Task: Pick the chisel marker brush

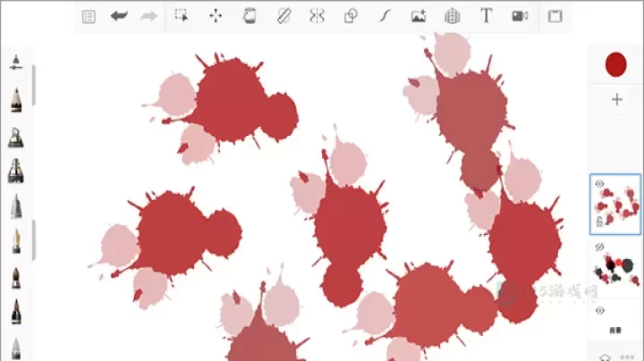Action: tap(16, 171)
